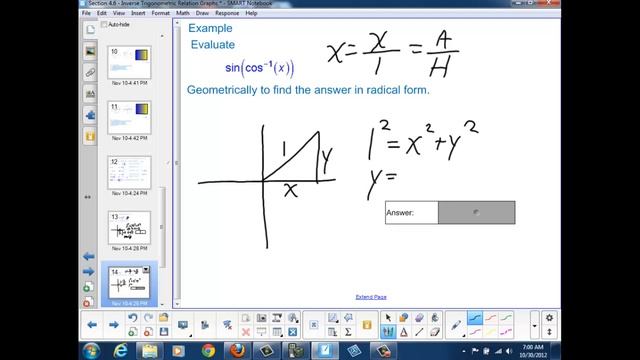Open the Math menu
Screen dimensions: 640x360
tap(182, 13)
